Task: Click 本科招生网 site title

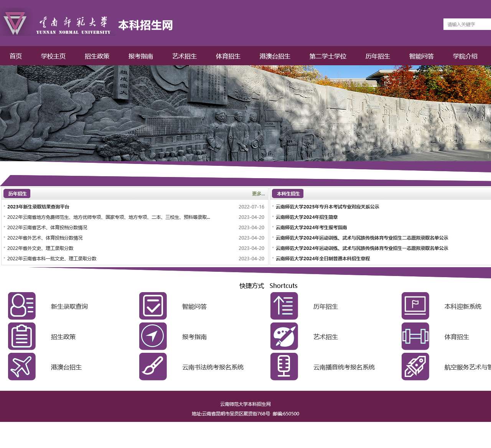Action: tap(145, 25)
